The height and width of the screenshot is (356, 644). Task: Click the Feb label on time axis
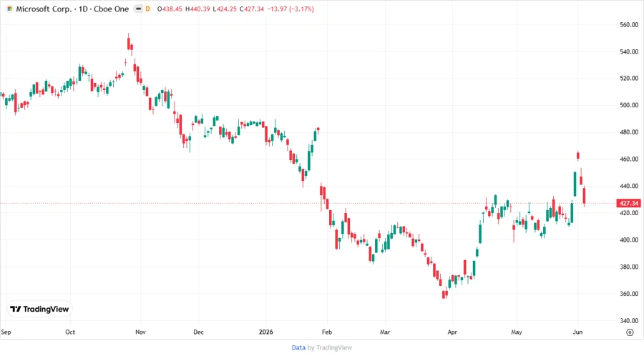(327, 332)
